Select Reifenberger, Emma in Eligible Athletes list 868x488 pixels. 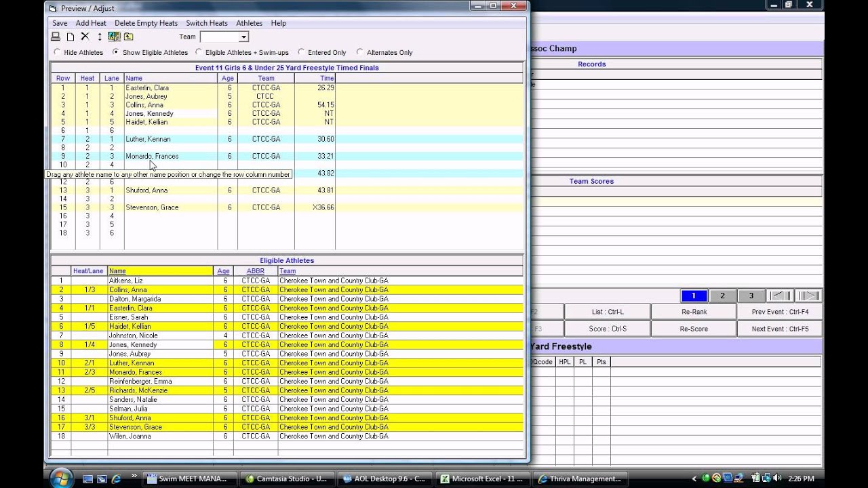[x=140, y=381]
